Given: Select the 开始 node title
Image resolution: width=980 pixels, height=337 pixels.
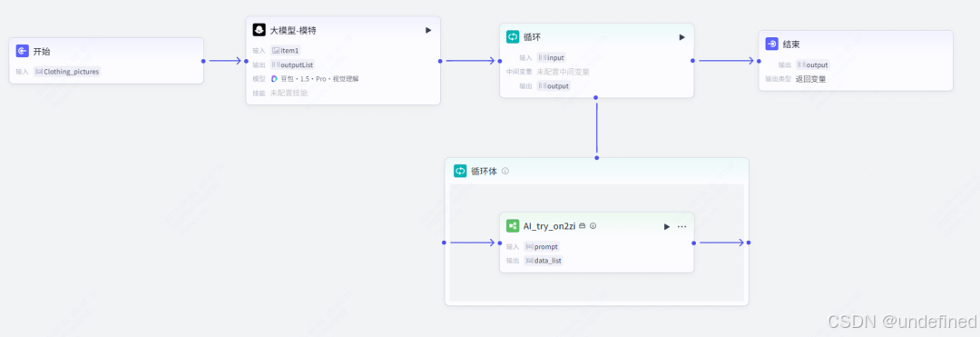Looking at the screenshot, I should tap(41, 51).
